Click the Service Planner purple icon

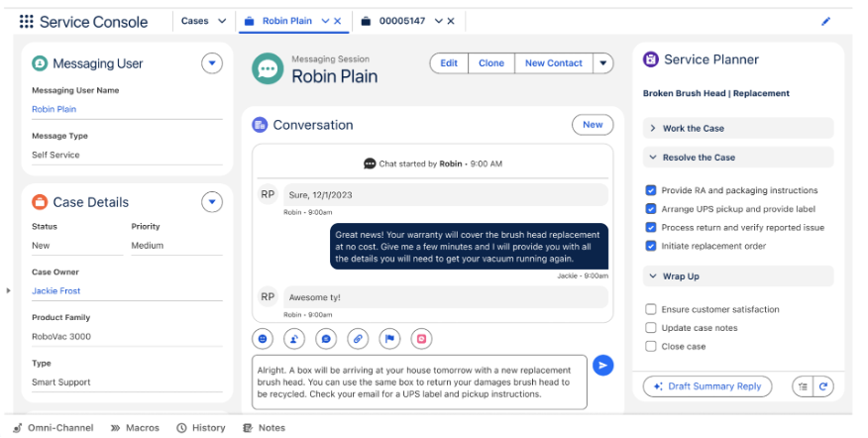[x=650, y=59]
